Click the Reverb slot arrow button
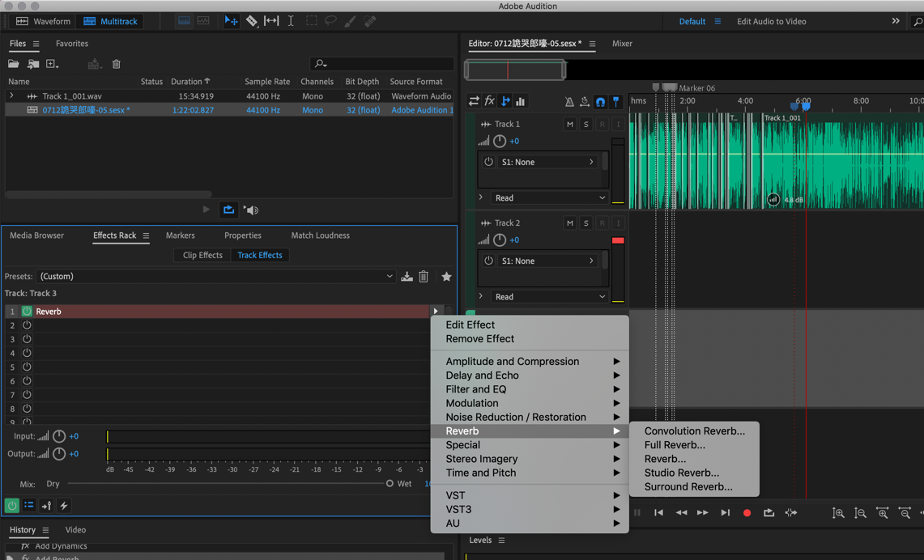The width and height of the screenshot is (924, 560). click(436, 311)
